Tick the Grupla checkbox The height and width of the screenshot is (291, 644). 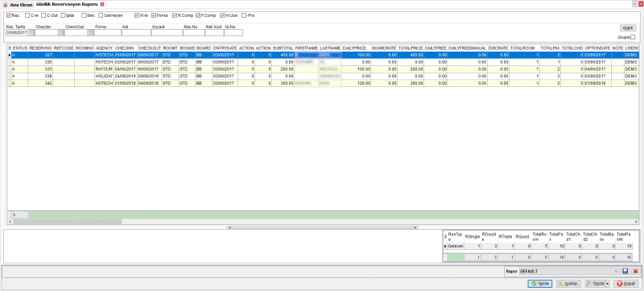pyautogui.click(x=633, y=37)
